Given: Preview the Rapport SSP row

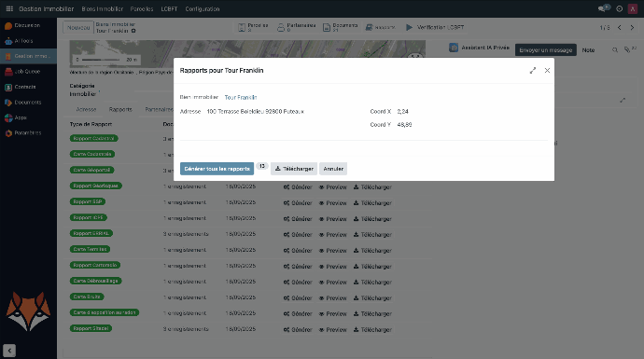Looking at the screenshot, I should click(333, 203).
